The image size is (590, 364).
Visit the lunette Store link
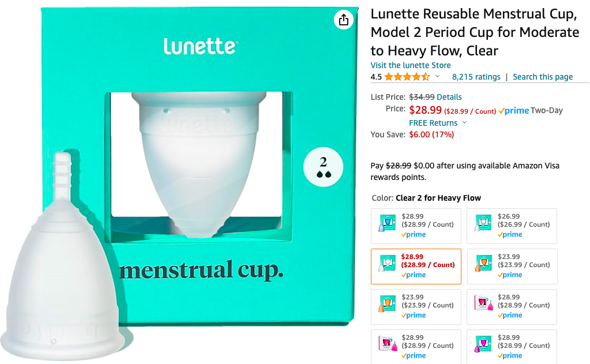coord(411,65)
